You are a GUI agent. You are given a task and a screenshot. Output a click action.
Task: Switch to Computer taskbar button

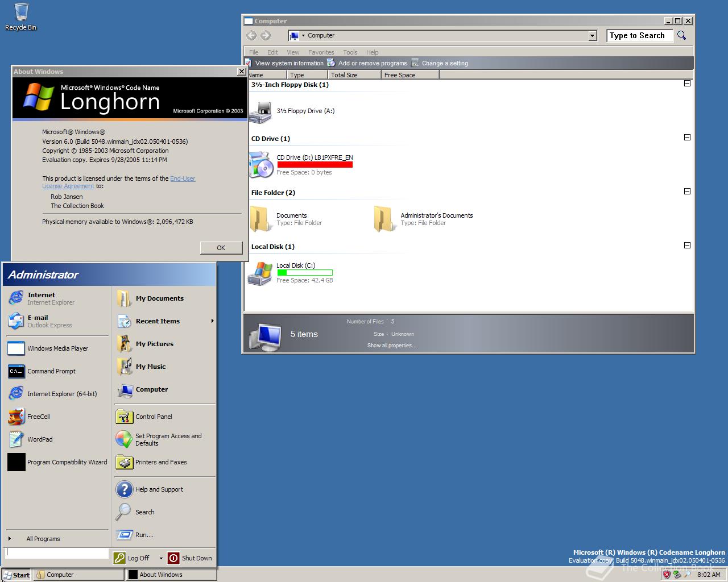pos(79,575)
